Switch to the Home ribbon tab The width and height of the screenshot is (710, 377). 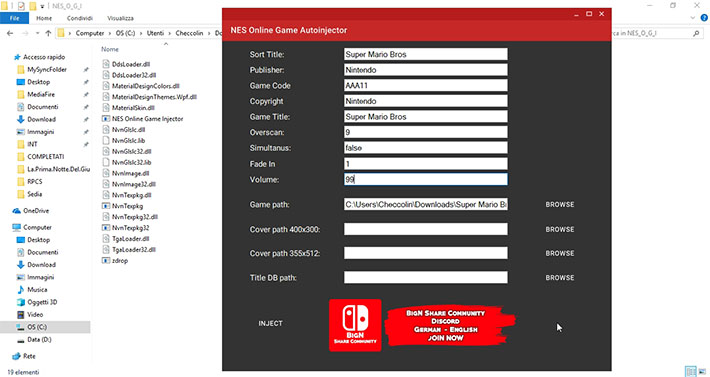[x=44, y=18]
